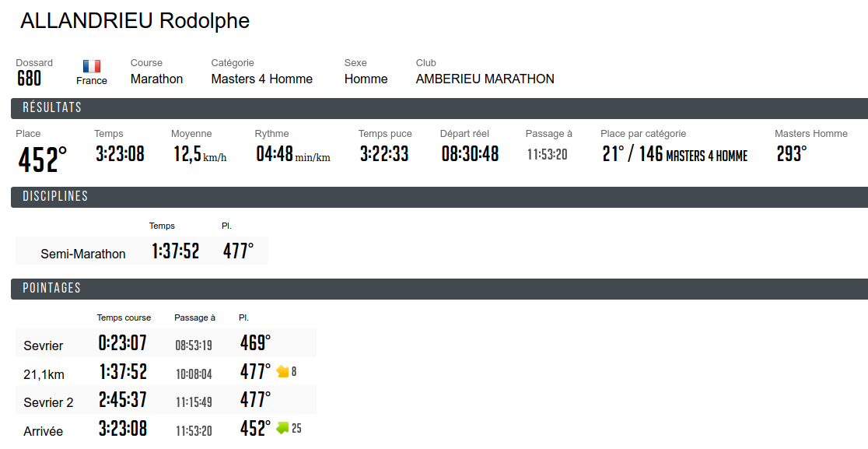Click the 21,1km checkpoint label

(x=44, y=375)
